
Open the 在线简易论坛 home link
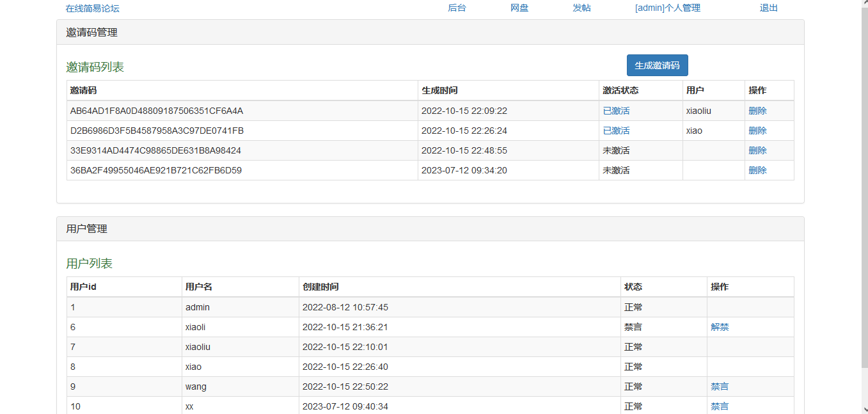coord(92,8)
